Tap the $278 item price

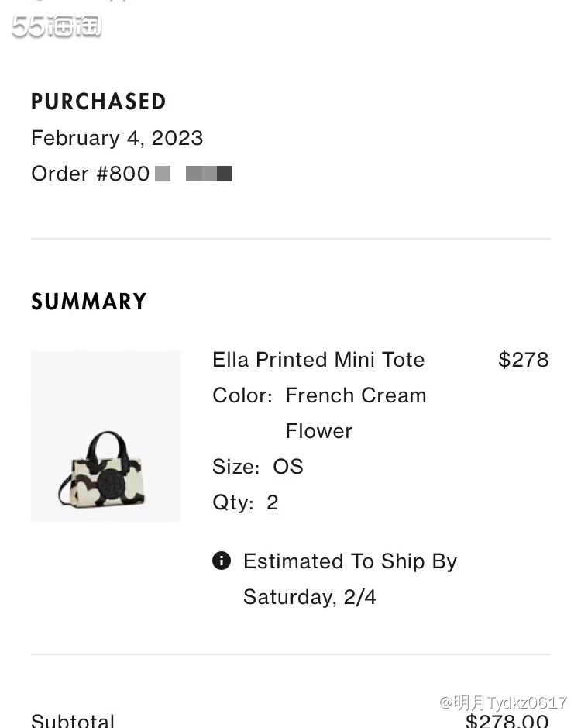point(523,360)
